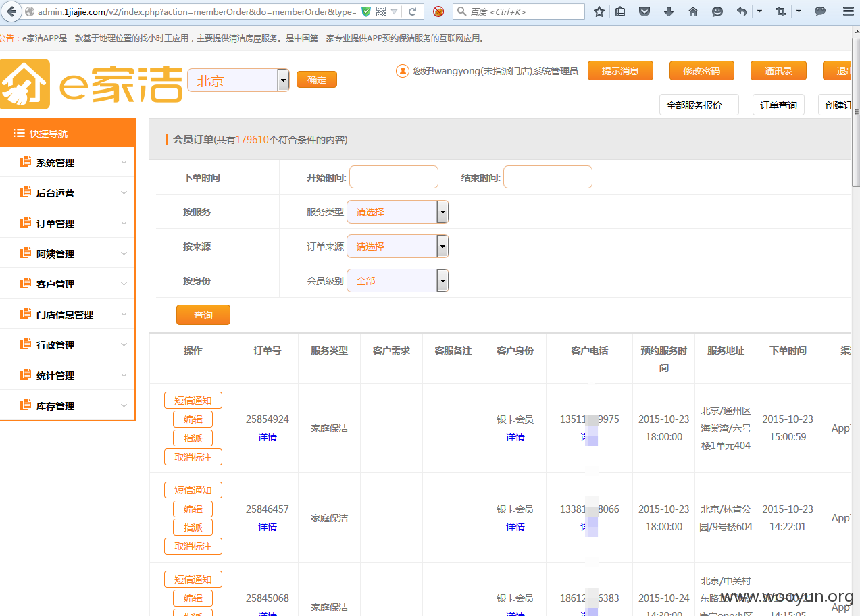
Task: Click the QR code icon in address bar
Action: pyautogui.click(x=381, y=11)
